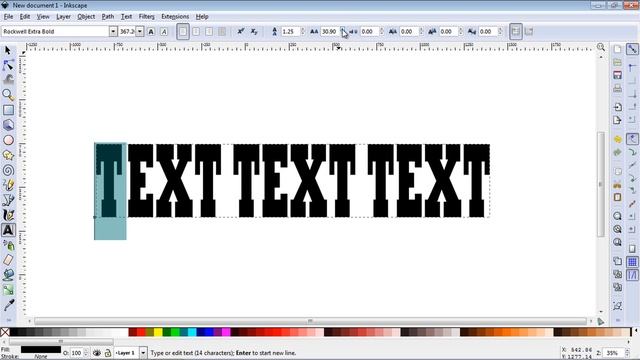This screenshot has height=360, width=640.
Task: Select the Eraser tool
Action: pyautogui.click(x=8, y=260)
